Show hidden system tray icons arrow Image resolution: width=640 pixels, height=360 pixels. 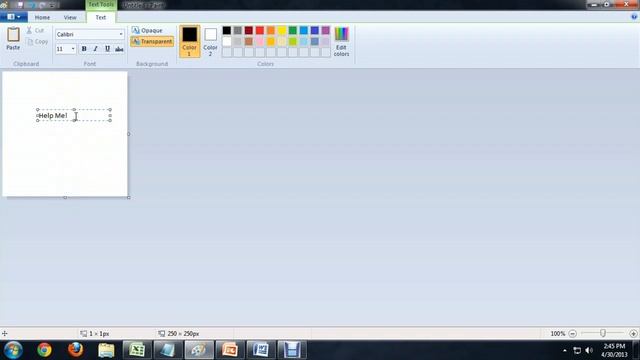(565, 350)
